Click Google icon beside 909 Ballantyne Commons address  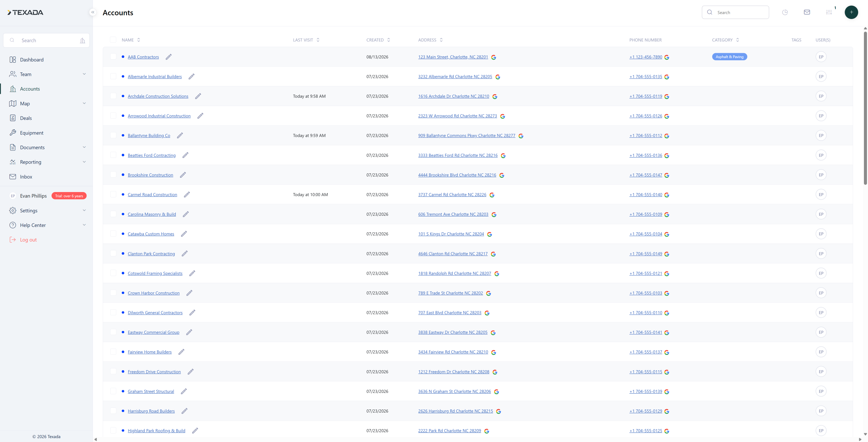[x=521, y=136]
